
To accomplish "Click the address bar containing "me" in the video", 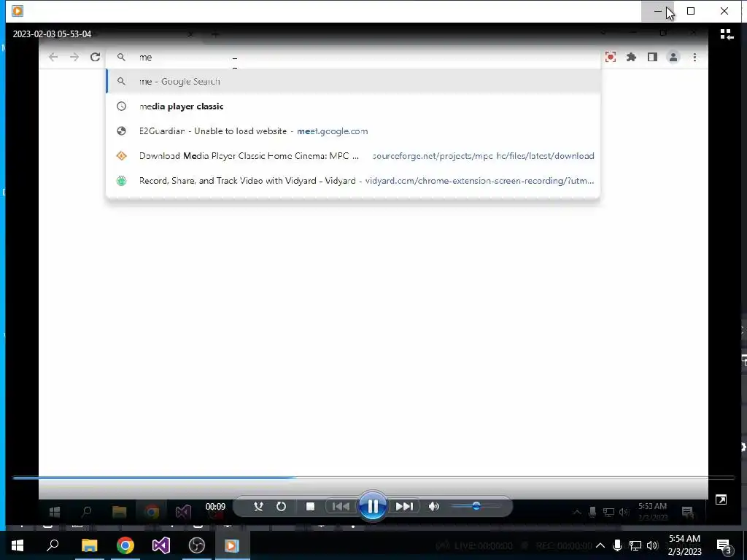I will coord(353,57).
